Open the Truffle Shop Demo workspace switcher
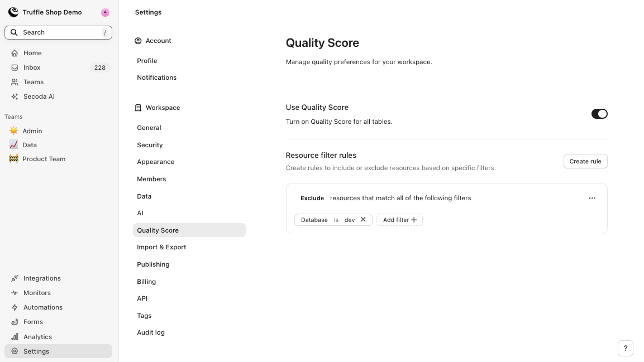 (52, 12)
